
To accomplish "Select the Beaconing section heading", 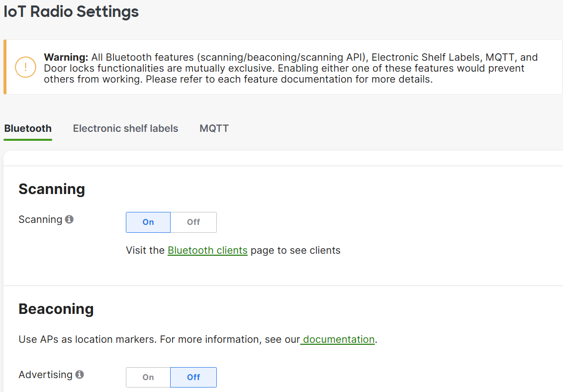I will pos(56,309).
